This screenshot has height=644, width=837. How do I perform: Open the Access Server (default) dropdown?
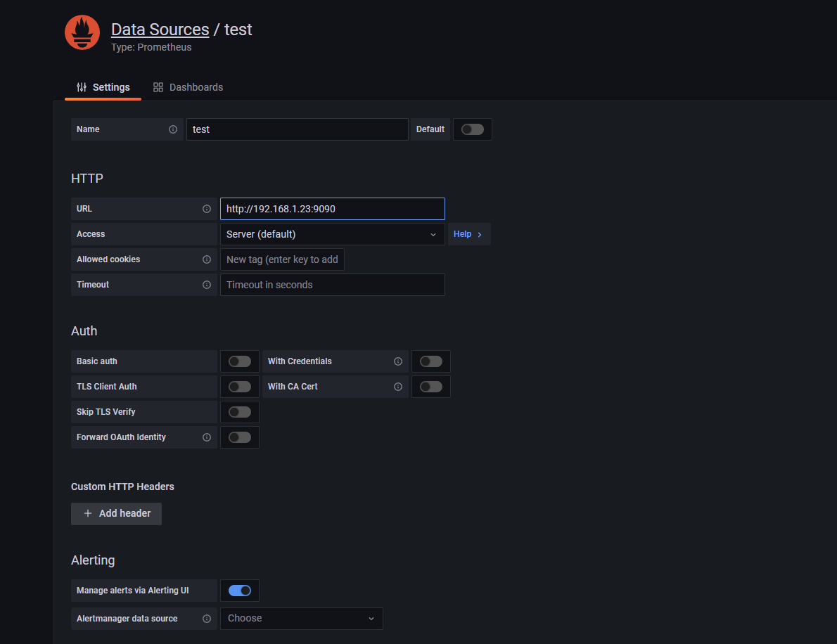tap(332, 234)
